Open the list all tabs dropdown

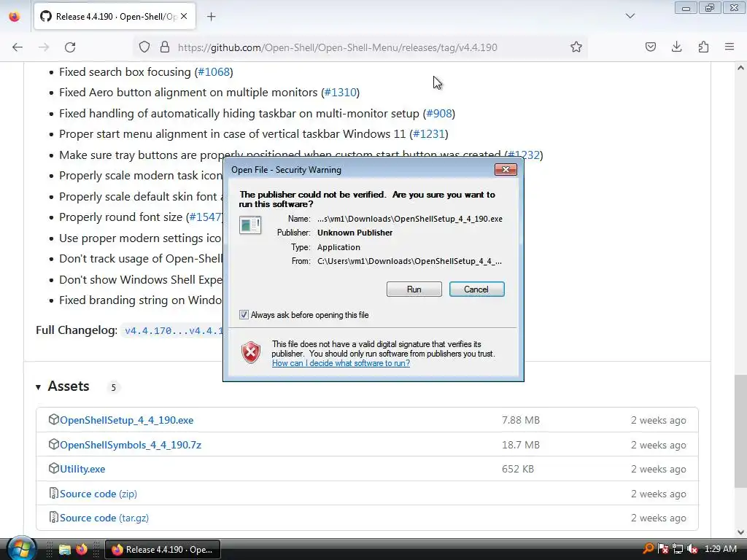630,16
